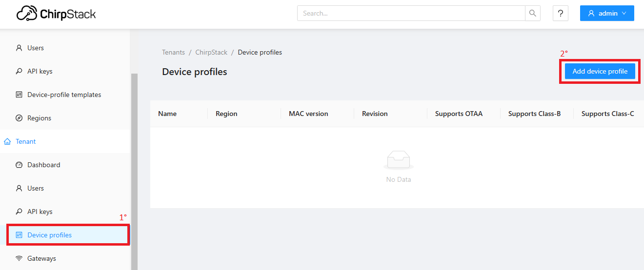
Task: Click the Dashboard gauge icon
Action: pos(19,165)
